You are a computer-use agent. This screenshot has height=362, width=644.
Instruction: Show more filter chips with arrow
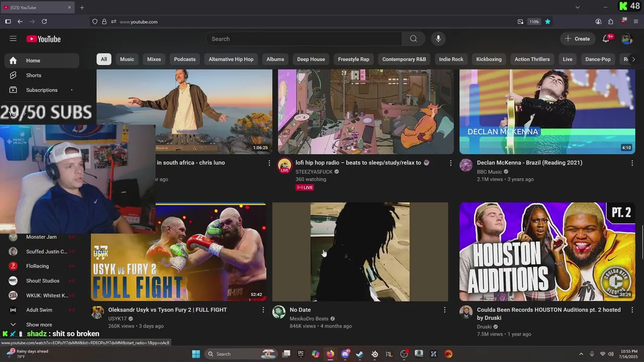[633, 59]
